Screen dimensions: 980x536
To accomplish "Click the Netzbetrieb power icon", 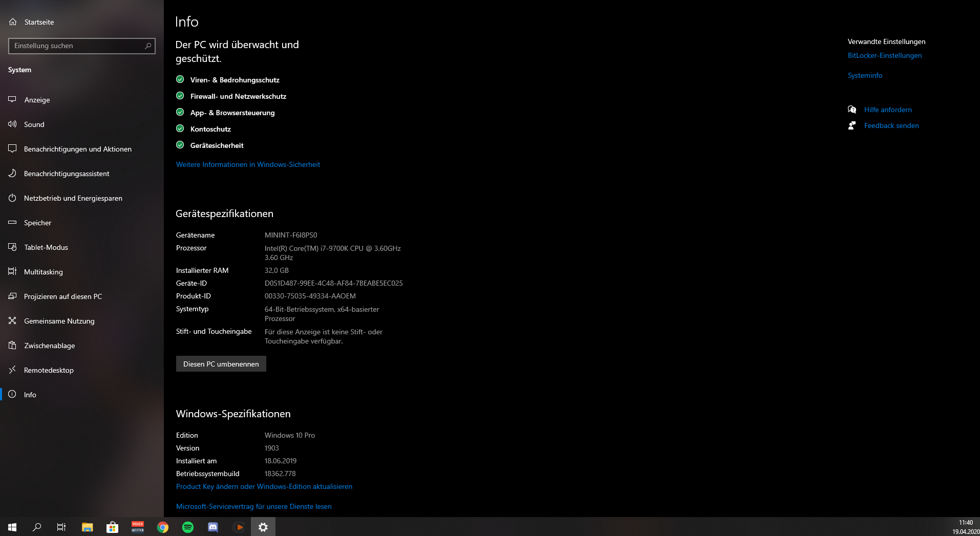I will pos(12,198).
